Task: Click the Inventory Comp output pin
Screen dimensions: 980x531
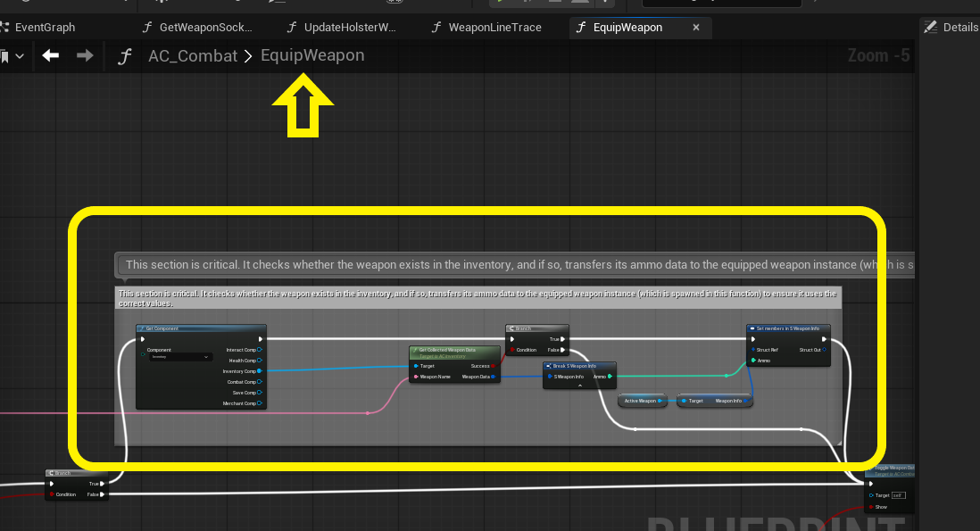Action: [x=260, y=371]
